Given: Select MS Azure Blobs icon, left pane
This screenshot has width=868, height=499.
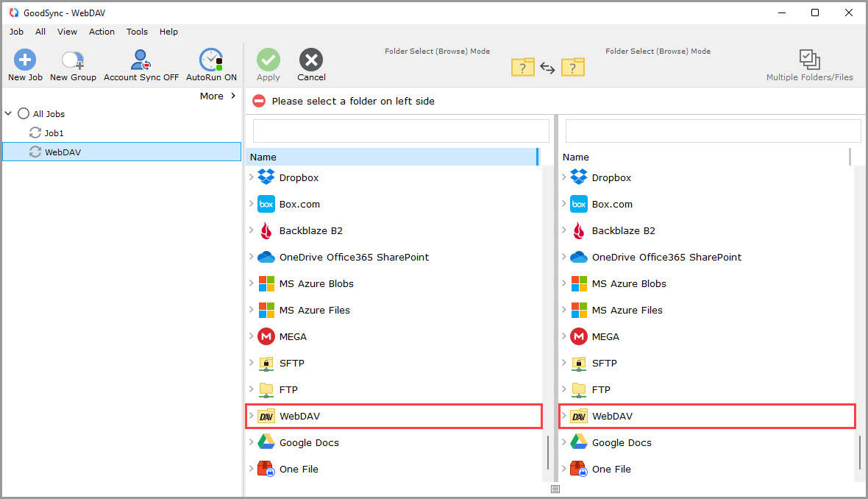Looking at the screenshot, I should pos(266,283).
